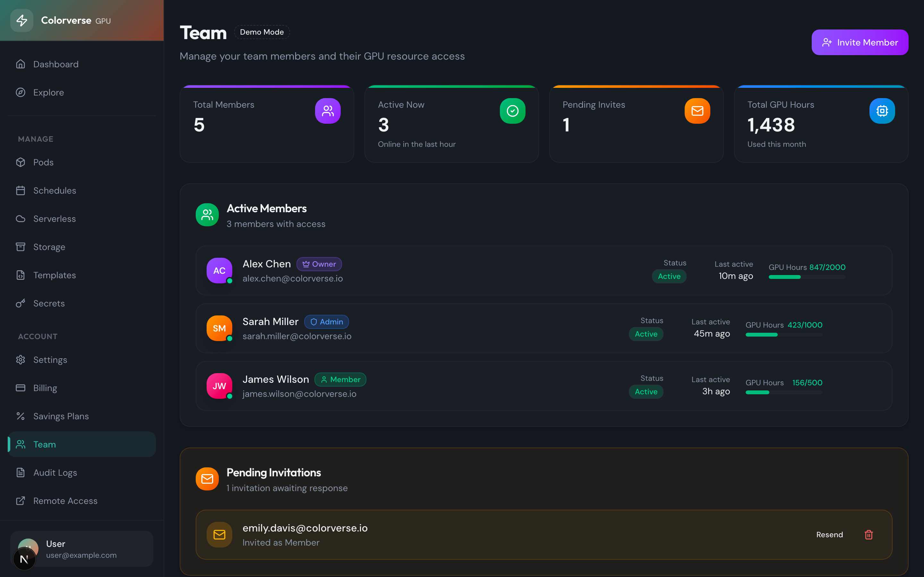Open the Storage panel
Viewport: 924px width, 577px height.
point(49,247)
